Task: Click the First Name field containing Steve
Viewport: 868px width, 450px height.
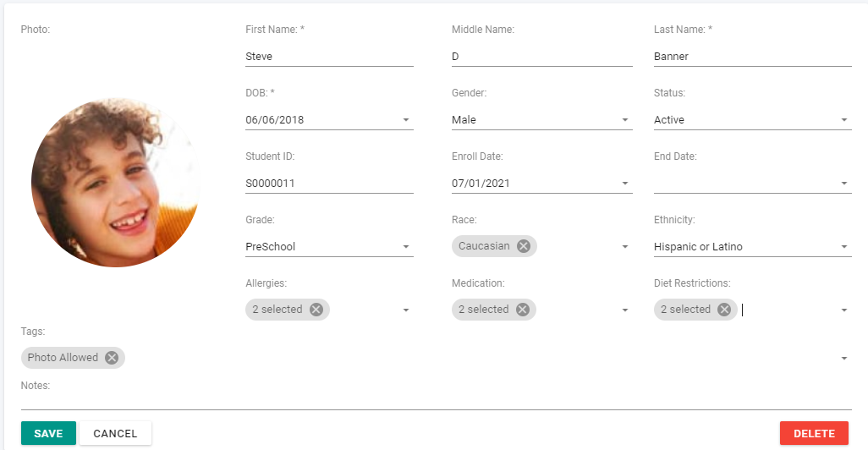Action: click(329, 57)
